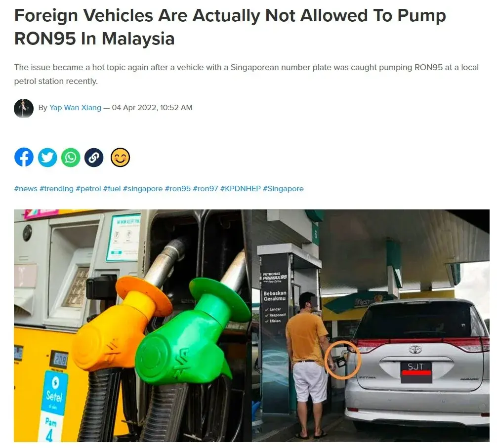Copy the article link with the chain icon
Screen dimensions: 497x448
tap(94, 157)
